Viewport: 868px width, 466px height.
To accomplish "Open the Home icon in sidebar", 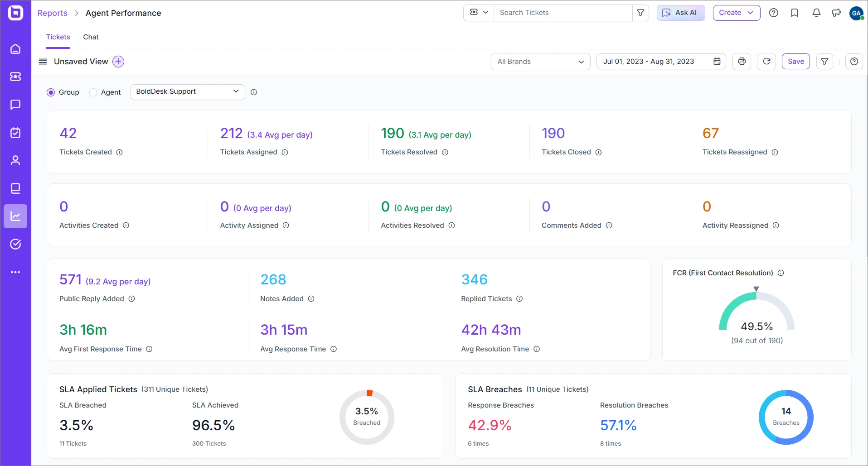I will (15, 49).
